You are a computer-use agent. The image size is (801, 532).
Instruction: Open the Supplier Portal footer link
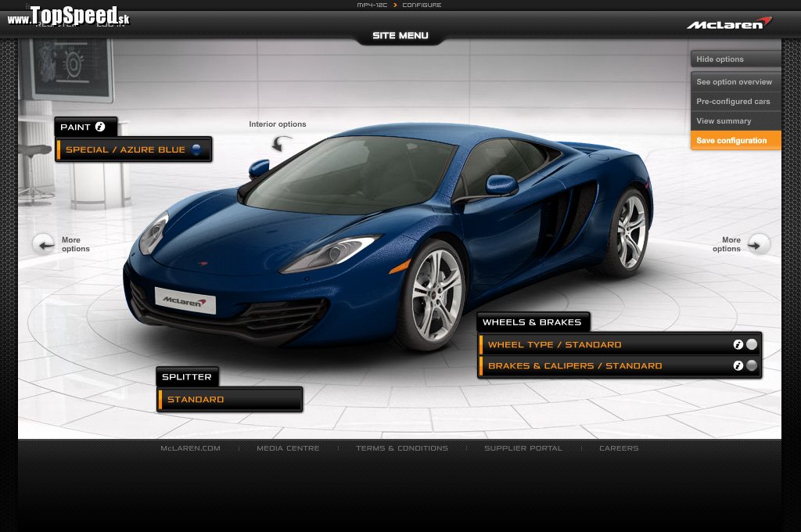coord(523,448)
